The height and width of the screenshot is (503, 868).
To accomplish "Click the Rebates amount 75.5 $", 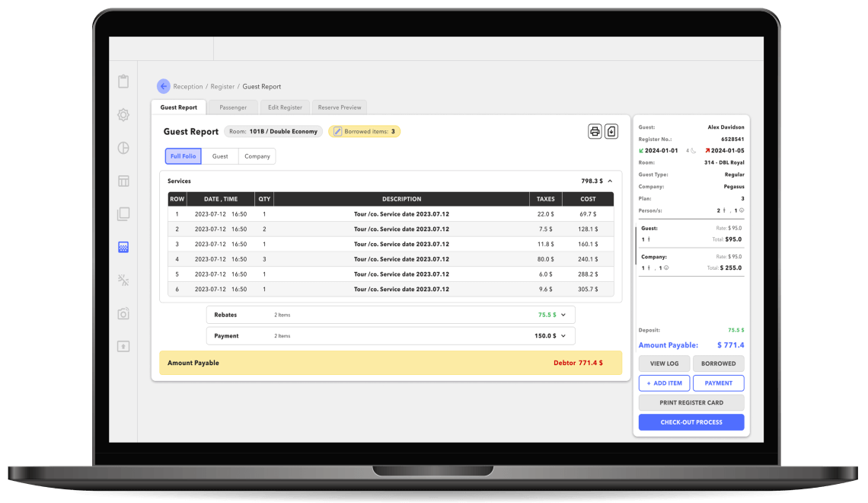I will pyautogui.click(x=547, y=315).
